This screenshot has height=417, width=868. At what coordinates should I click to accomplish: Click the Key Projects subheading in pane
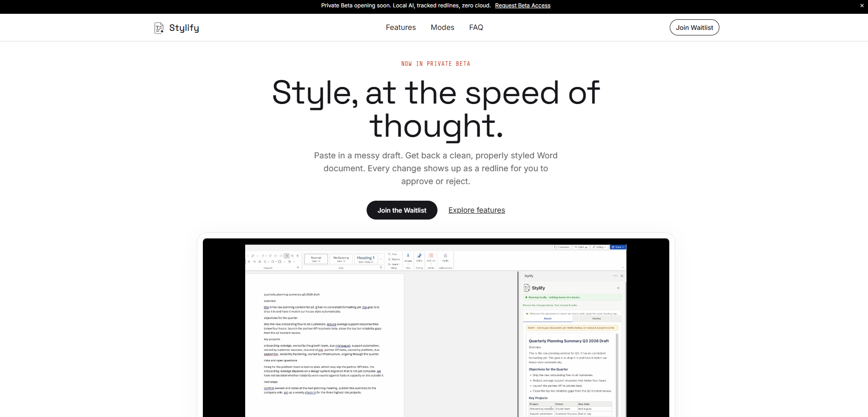[x=538, y=398]
